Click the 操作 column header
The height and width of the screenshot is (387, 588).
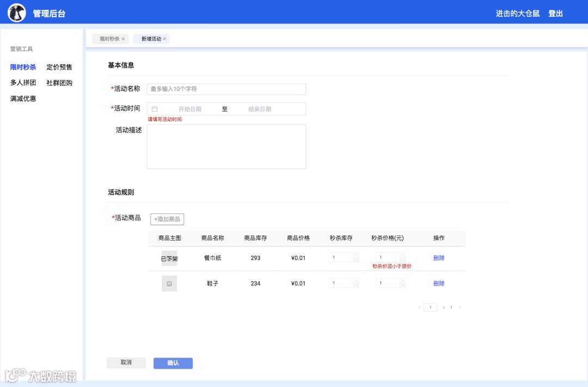click(439, 238)
